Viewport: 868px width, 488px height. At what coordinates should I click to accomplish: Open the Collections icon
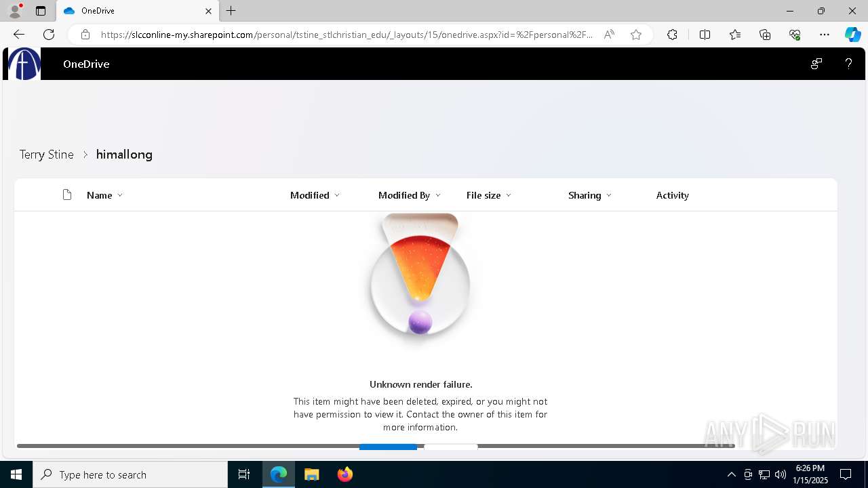pyautogui.click(x=765, y=35)
